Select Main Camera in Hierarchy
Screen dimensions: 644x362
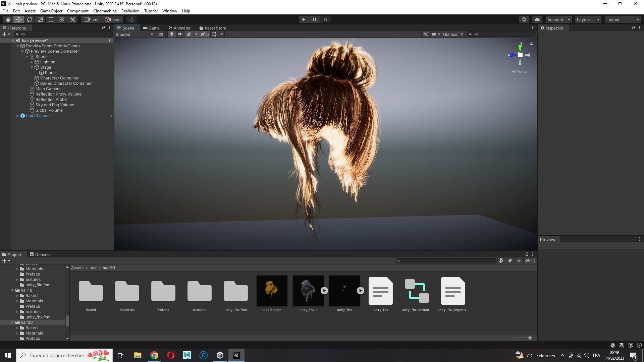pos(48,89)
